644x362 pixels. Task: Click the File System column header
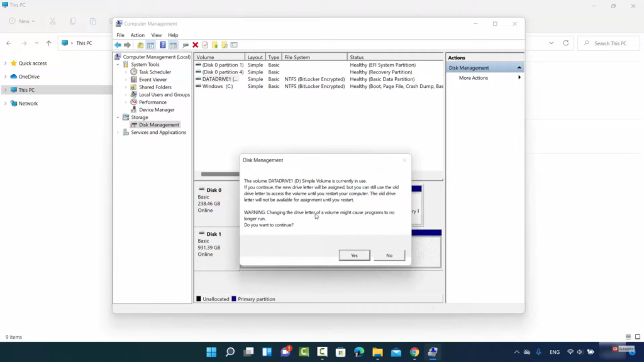[x=297, y=57]
